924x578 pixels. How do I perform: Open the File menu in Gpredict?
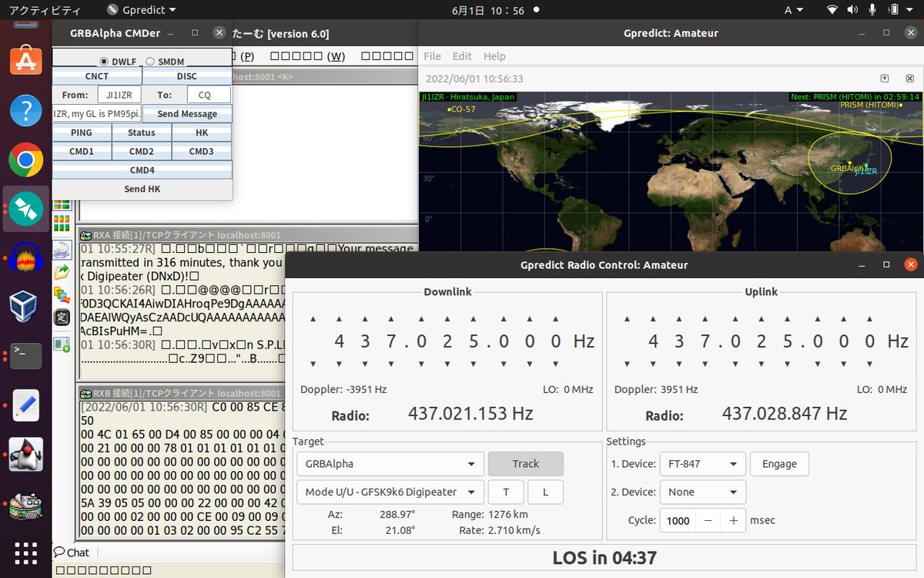click(433, 56)
